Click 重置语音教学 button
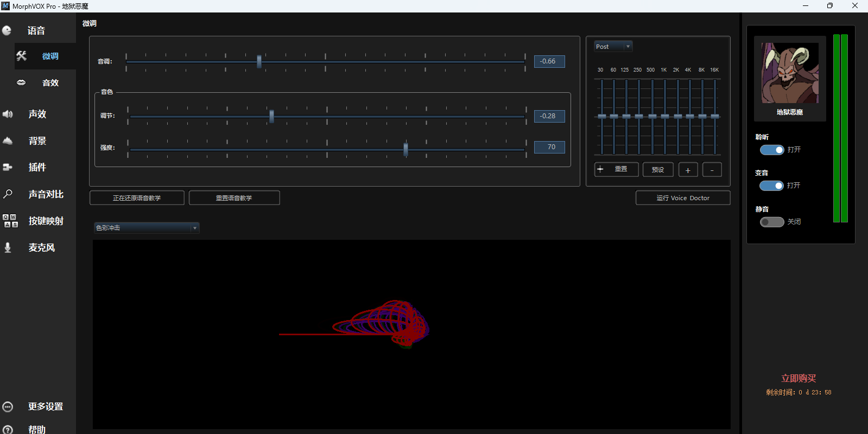The height and width of the screenshot is (434, 868). [x=234, y=198]
